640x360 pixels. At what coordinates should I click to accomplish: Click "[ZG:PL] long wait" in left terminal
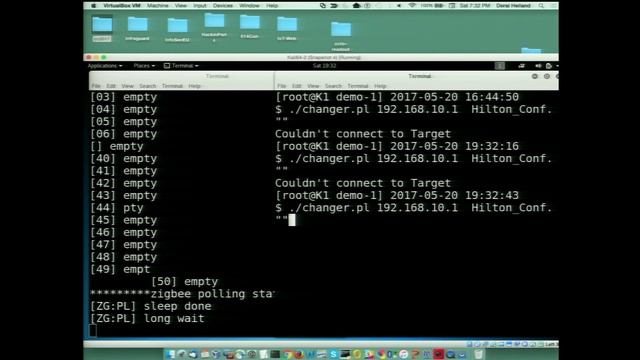pos(147,318)
